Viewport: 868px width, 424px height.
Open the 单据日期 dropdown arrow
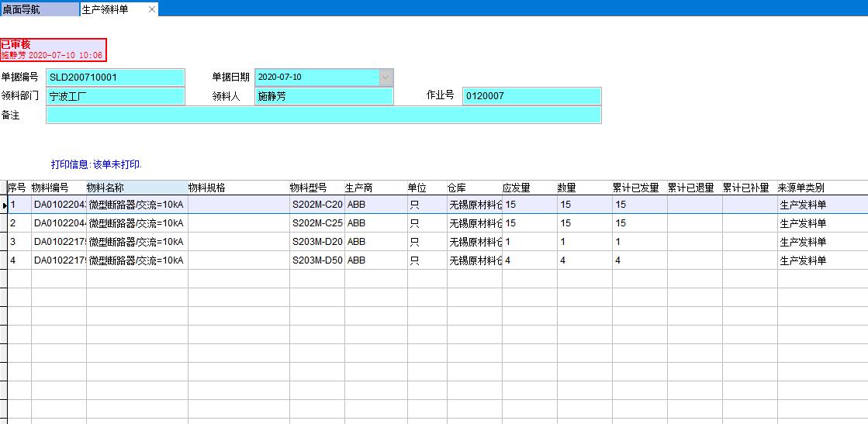tap(386, 78)
